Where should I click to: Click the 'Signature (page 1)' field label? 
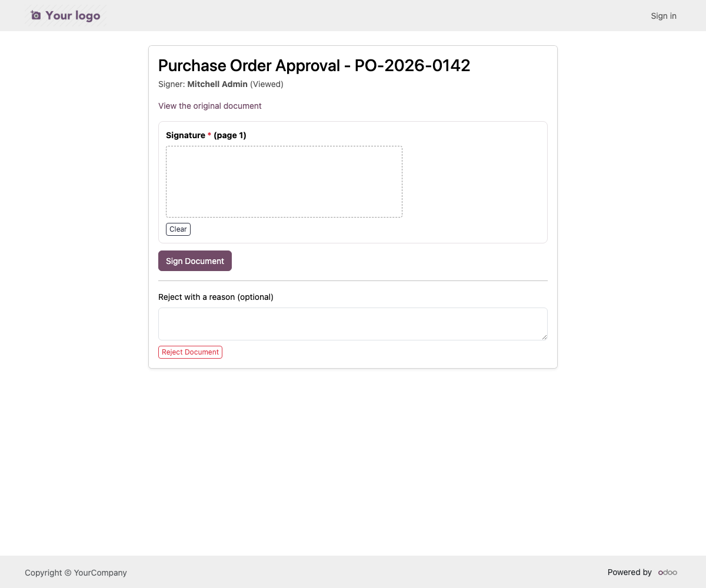pos(206,135)
